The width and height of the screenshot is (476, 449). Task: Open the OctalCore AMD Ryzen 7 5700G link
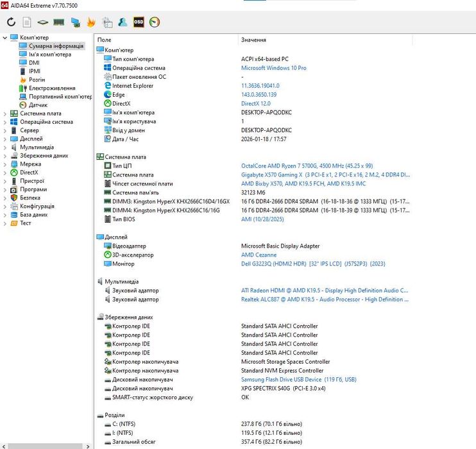(x=307, y=165)
